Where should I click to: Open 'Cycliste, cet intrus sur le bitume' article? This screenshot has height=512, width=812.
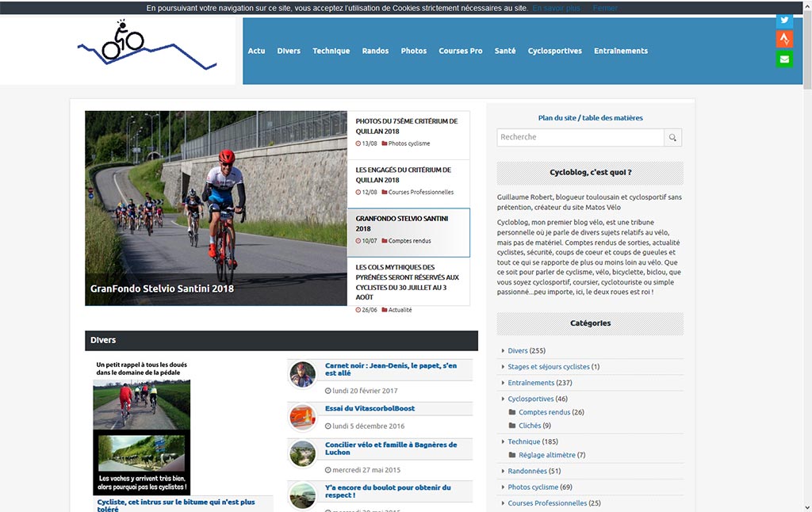tap(176, 506)
